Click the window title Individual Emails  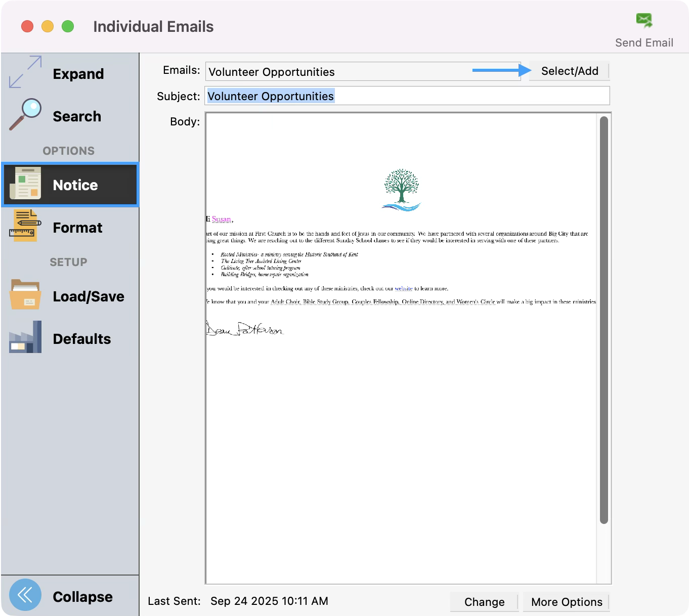(153, 27)
